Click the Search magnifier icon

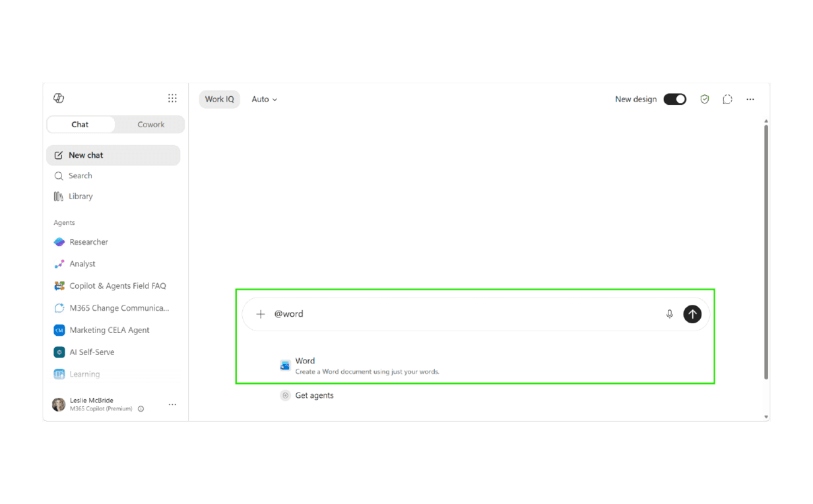point(59,176)
